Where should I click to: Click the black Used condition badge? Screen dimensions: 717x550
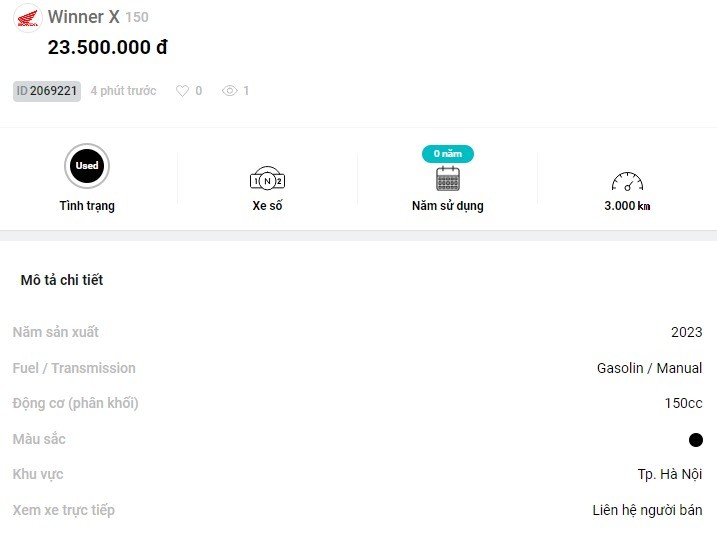click(87, 166)
